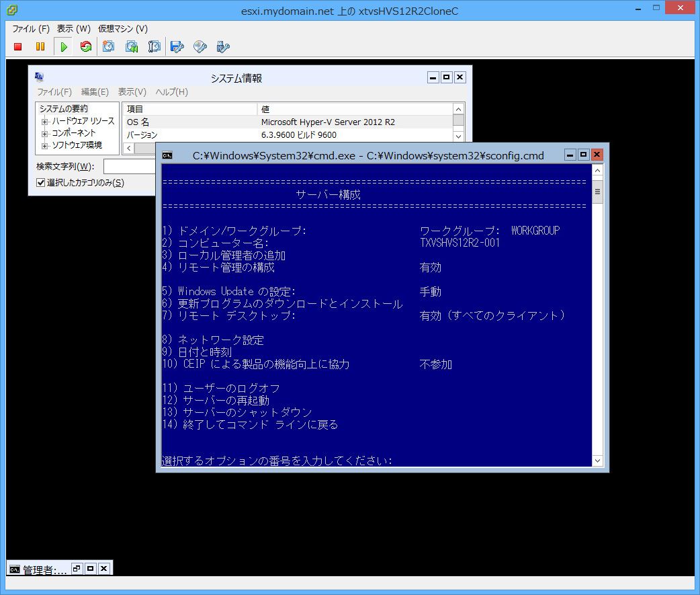Click 'Microsoft Hyper-V Server 2012 R2' value

[328, 122]
